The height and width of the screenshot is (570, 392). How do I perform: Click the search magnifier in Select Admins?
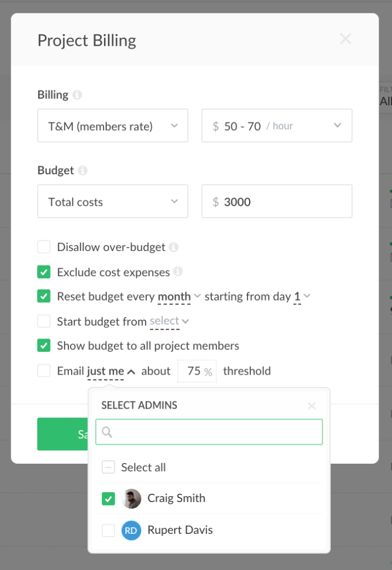106,432
